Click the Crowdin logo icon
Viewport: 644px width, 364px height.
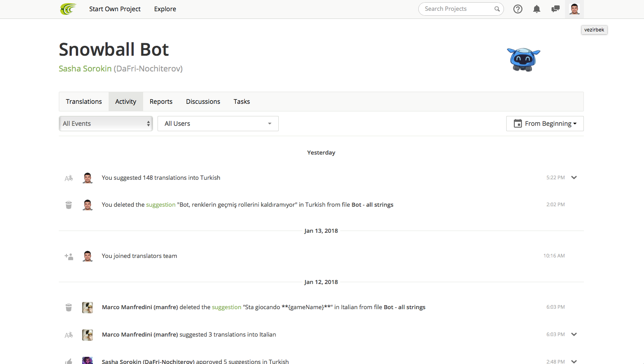point(68,9)
